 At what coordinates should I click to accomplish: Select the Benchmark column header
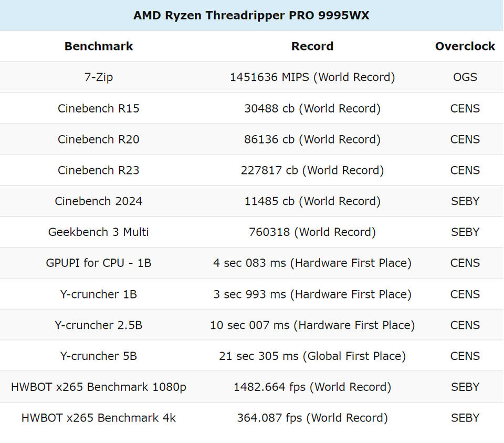click(x=99, y=46)
